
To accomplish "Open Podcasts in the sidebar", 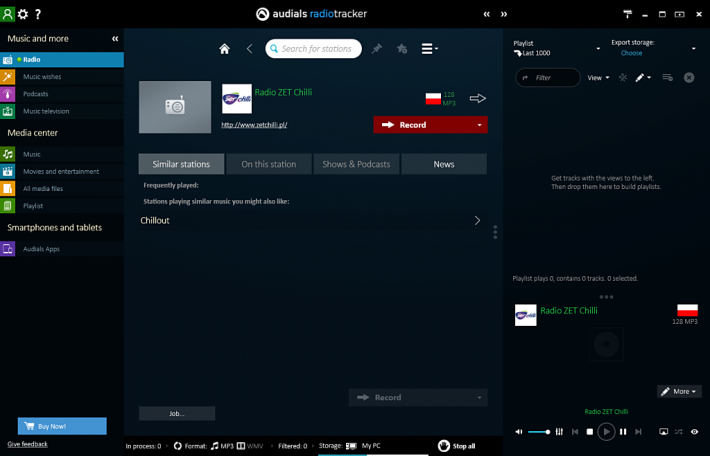I will 62,94.
